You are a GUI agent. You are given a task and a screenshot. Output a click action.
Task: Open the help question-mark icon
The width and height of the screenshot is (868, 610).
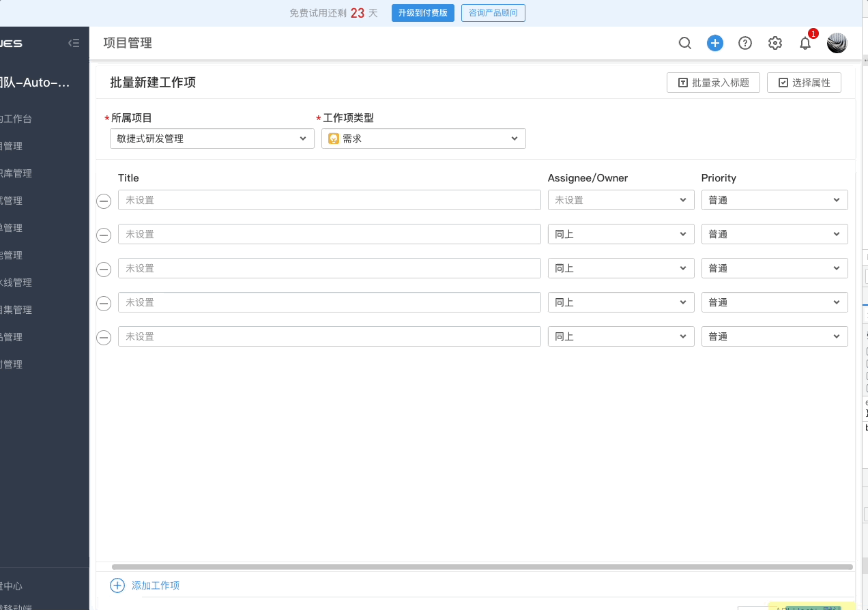coord(745,42)
